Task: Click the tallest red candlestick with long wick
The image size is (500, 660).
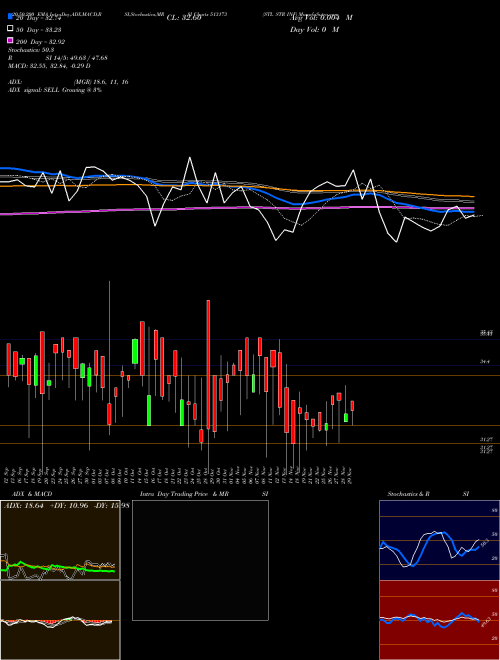Action: coord(208,364)
